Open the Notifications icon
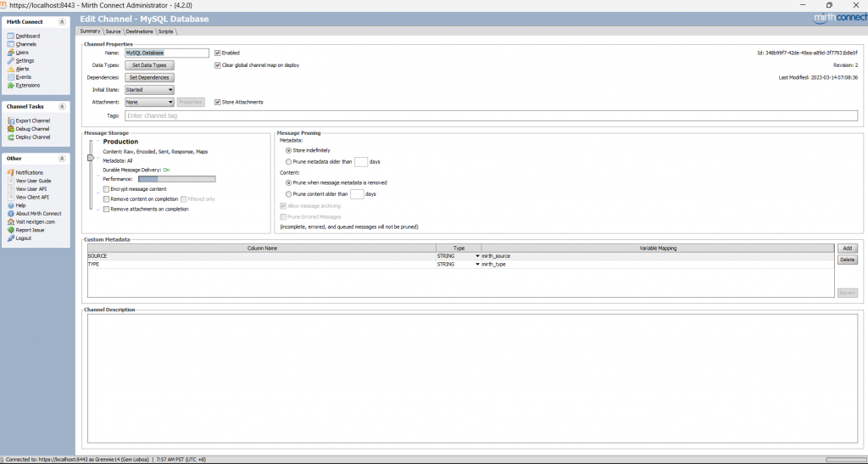This screenshot has width=868, height=464. click(x=10, y=173)
